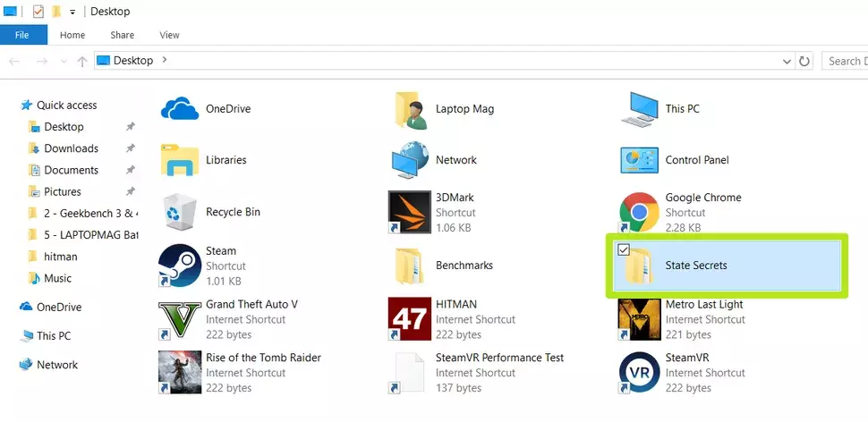
Task: Select the Recycle Bin icon
Action: pos(180,213)
